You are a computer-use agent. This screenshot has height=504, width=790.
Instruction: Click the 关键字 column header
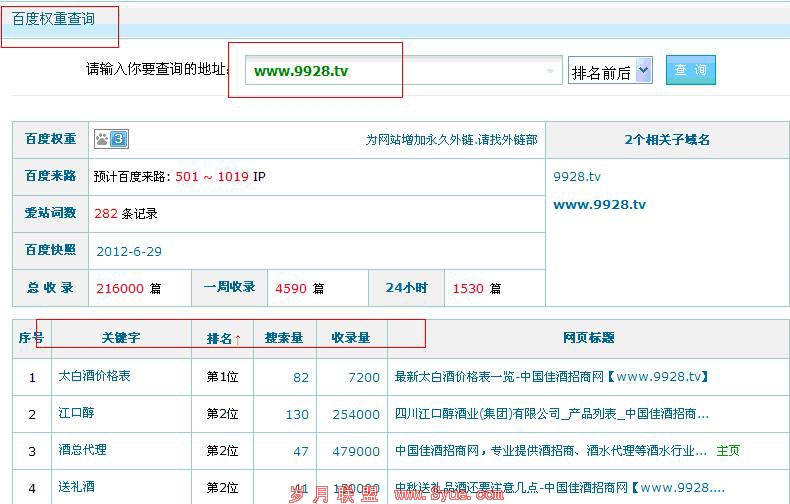(x=121, y=338)
